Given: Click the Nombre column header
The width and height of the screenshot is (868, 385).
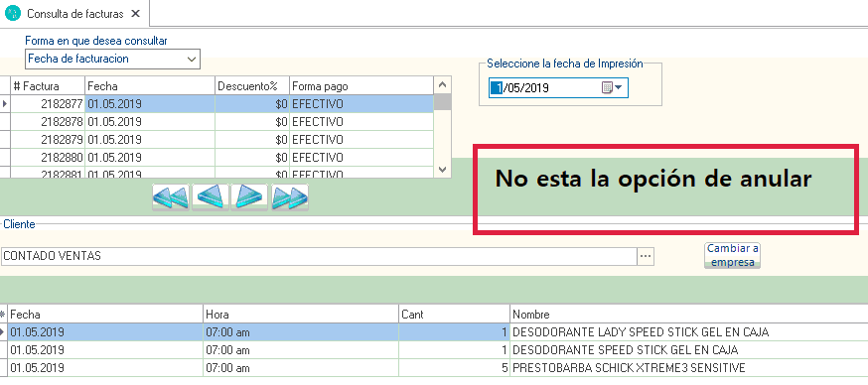Looking at the screenshot, I should coord(688,315).
